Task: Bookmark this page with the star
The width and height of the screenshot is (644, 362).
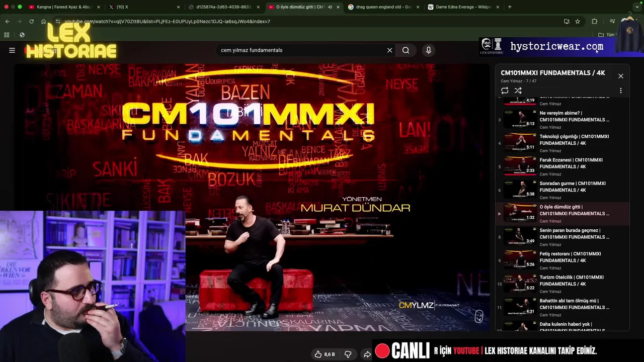Action: (x=578, y=22)
